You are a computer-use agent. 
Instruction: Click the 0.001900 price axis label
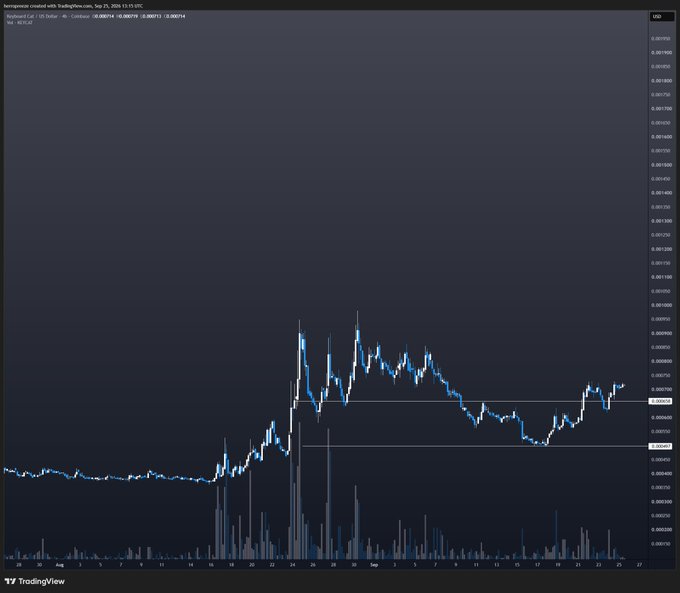coord(661,52)
